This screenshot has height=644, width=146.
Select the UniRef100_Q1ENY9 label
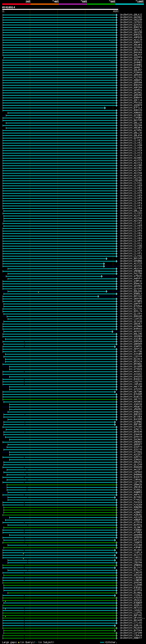coord(131,105)
